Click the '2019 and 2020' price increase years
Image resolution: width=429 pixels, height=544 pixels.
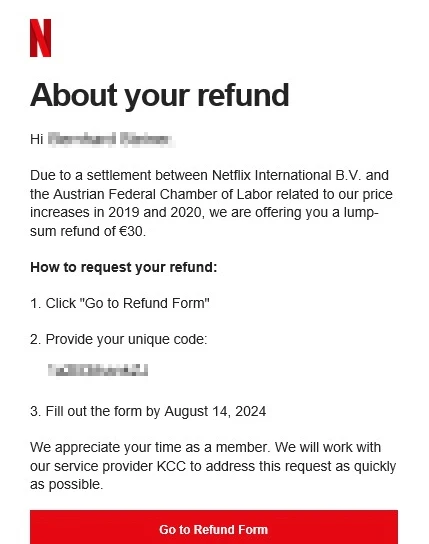155,212
